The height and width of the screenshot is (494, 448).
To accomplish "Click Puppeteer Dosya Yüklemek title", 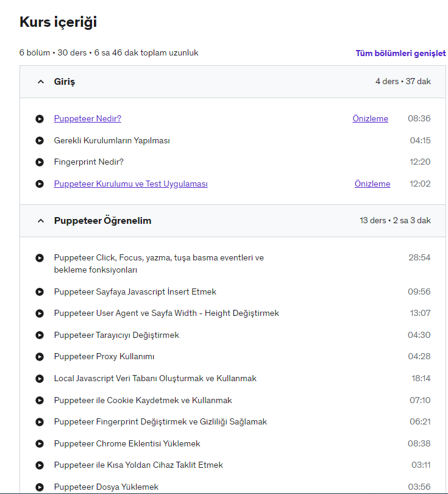I will [106, 487].
